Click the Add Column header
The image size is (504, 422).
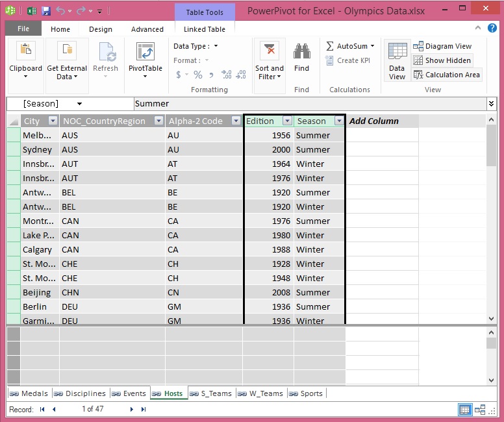(382, 121)
